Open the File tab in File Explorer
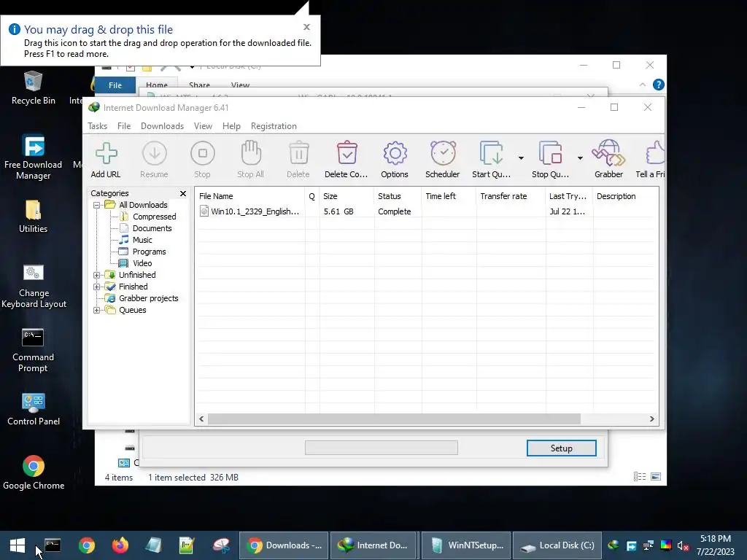The height and width of the screenshot is (560, 747). pyautogui.click(x=115, y=85)
